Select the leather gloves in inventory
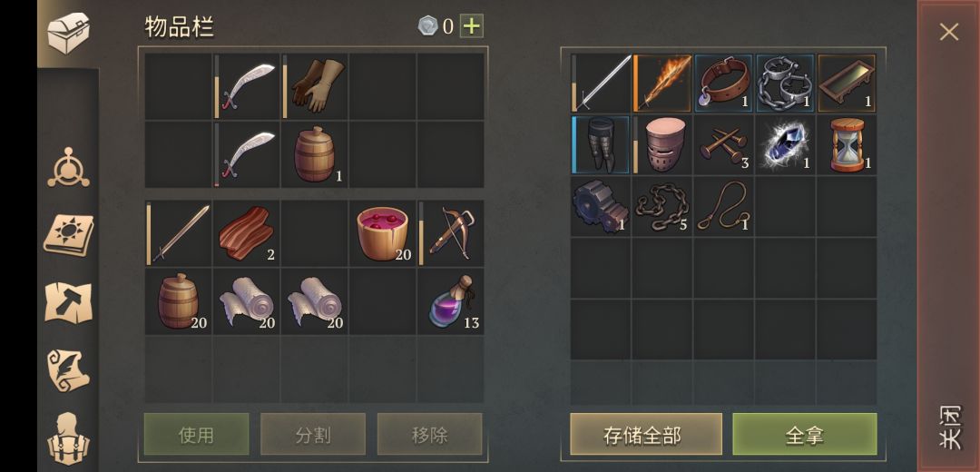 tap(314, 86)
